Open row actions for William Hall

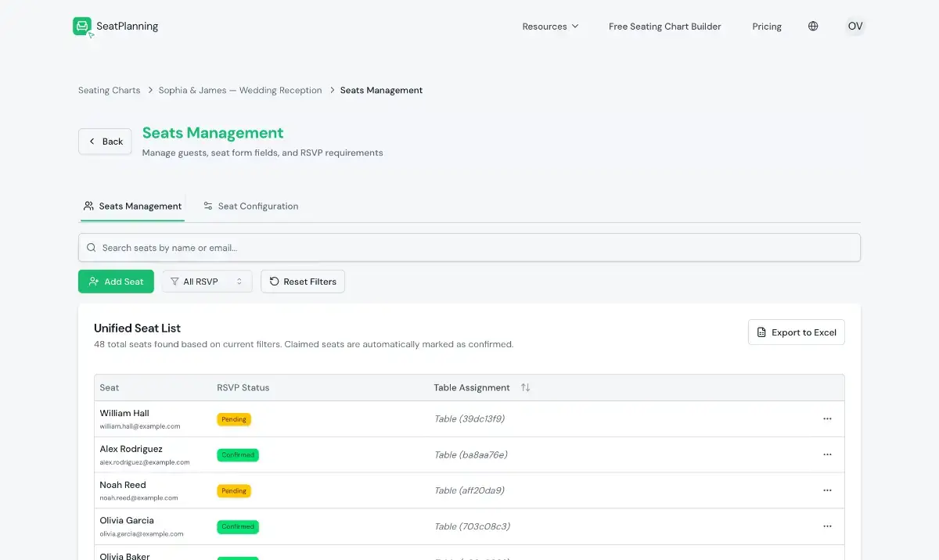(827, 418)
